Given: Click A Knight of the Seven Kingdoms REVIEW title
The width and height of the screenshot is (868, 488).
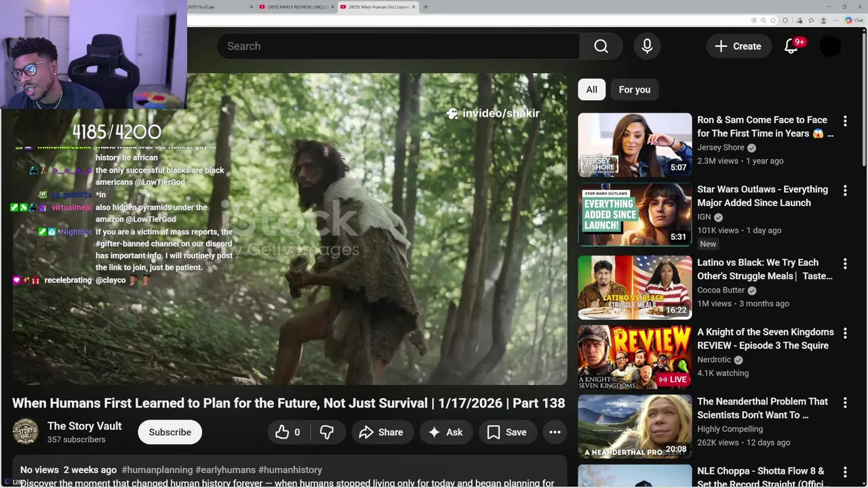Looking at the screenshot, I should click(765, 339).
